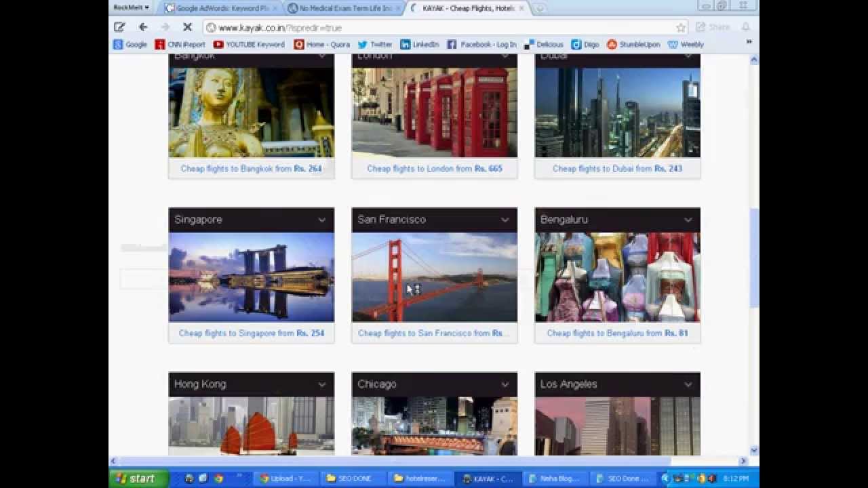The height and width of the screenshot is (488, 868).
Task: Open the Diigo bookmark
Action: click(585, 44)
